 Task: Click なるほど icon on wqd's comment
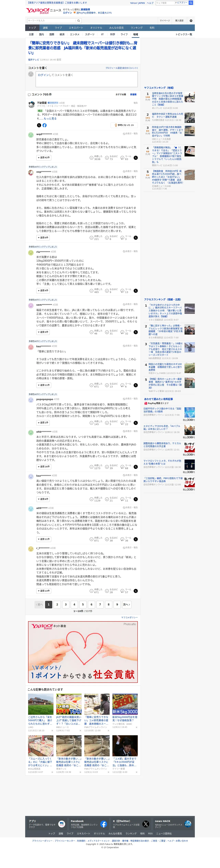coord(107,158)
